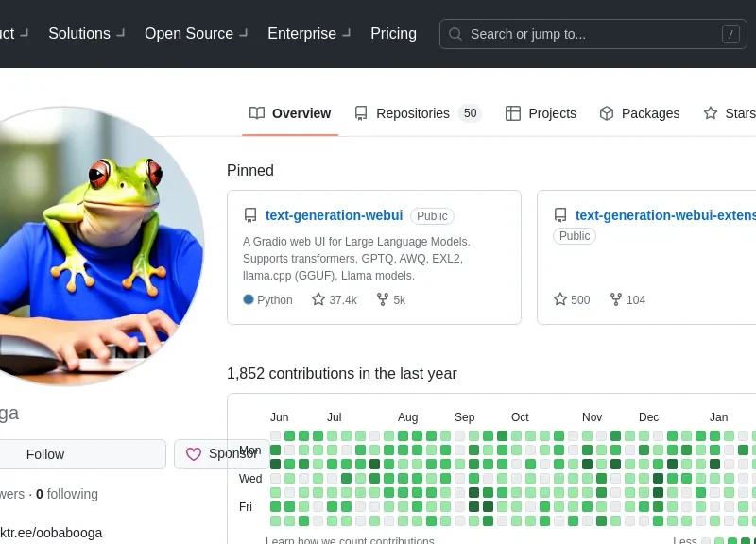Screen dimensions: 756x544
Task: Open the Enterprise navigation menu
Action: point(309,33)
